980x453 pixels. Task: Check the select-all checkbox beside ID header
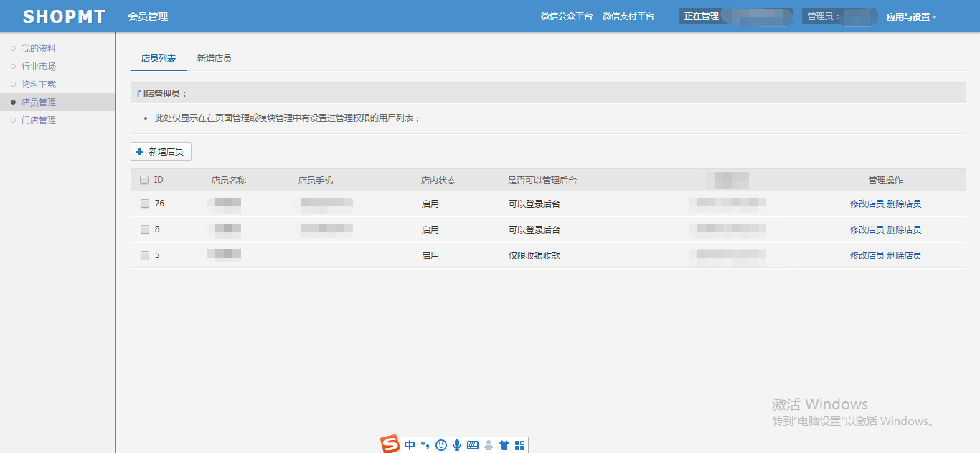[x=144, y=181]
